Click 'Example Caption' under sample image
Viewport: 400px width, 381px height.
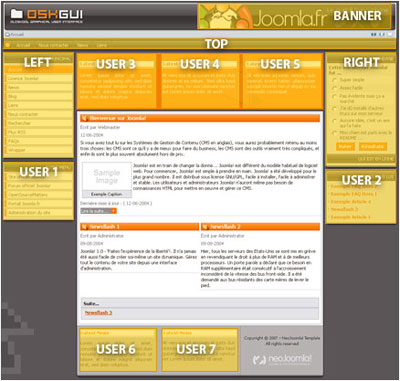pyautogui.click(x=107, y=194)
